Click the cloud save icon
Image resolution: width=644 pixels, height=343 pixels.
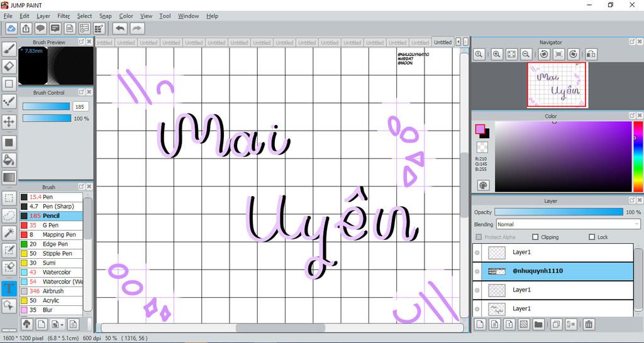(x=11, y=28)
